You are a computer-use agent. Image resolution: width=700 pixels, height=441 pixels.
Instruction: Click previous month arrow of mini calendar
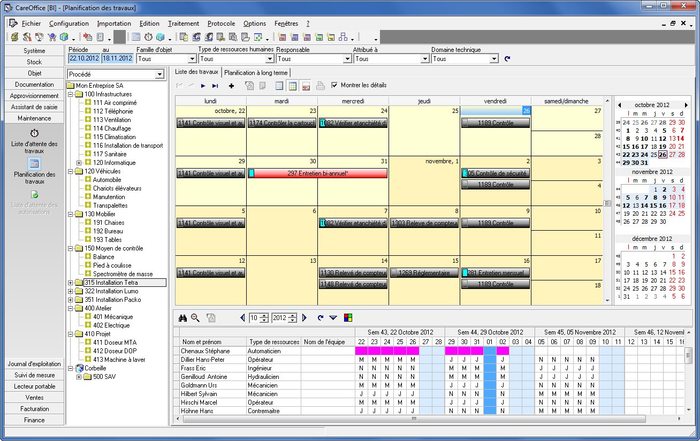(620, 105)
